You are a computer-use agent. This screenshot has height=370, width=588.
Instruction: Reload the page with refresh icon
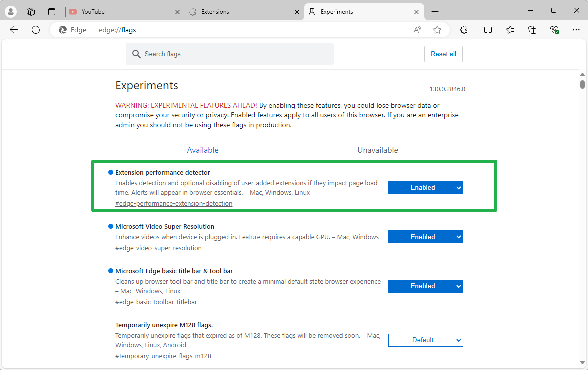click(36, 30)
